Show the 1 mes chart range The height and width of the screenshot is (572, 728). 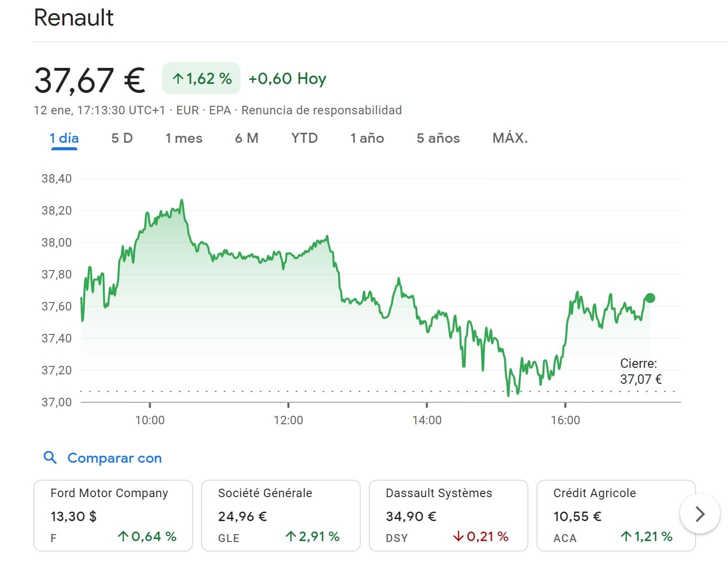[x=184, y=138]
